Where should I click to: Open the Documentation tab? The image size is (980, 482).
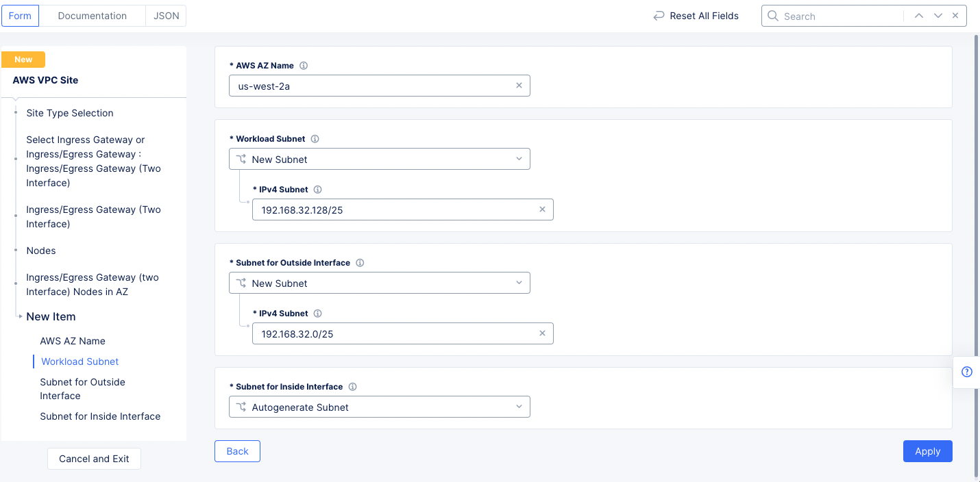click(93, 15)
